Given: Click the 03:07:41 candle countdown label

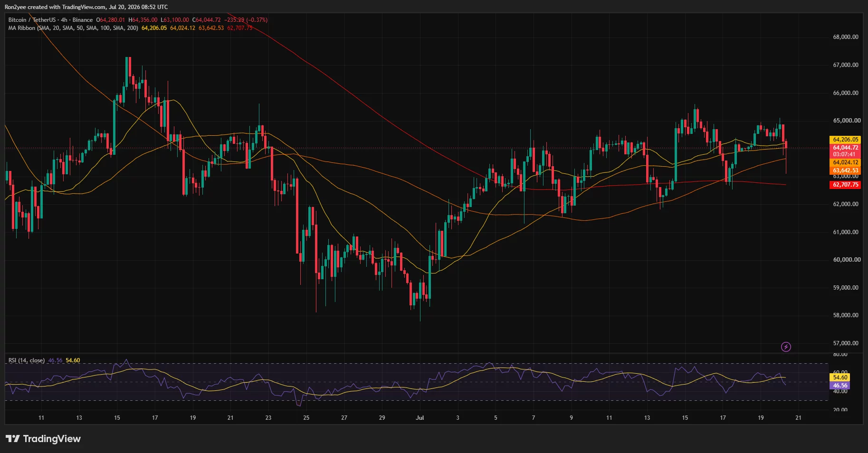Looking at the screenshot, I should click(x=844, y=154).
